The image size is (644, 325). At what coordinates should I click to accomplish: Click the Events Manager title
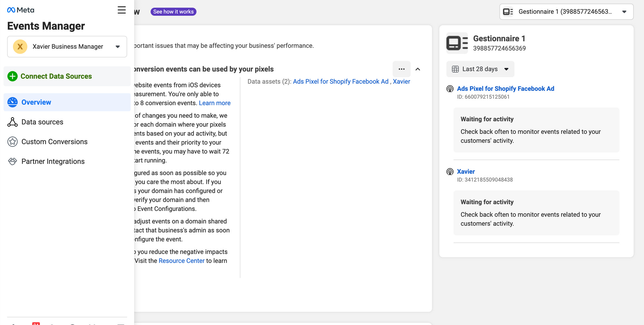coord(46,26)
